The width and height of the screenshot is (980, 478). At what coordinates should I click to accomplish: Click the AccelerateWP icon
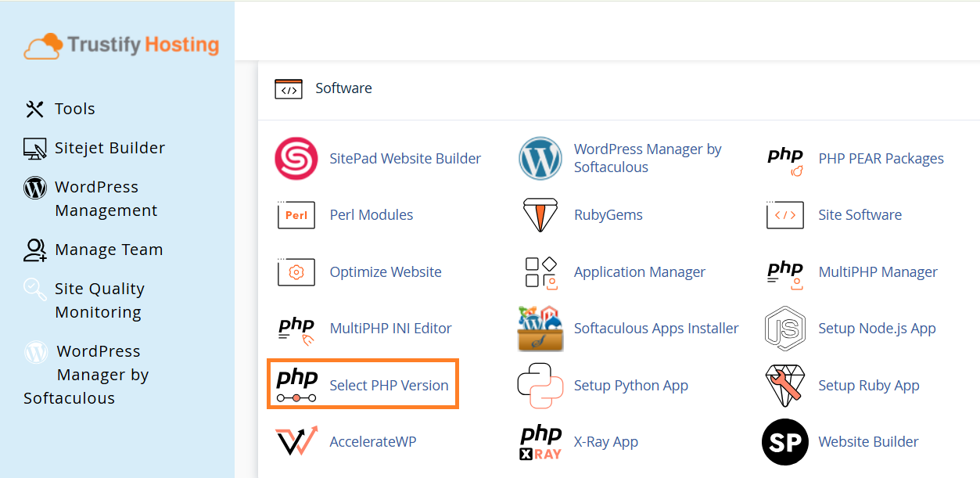pos(296,441)
